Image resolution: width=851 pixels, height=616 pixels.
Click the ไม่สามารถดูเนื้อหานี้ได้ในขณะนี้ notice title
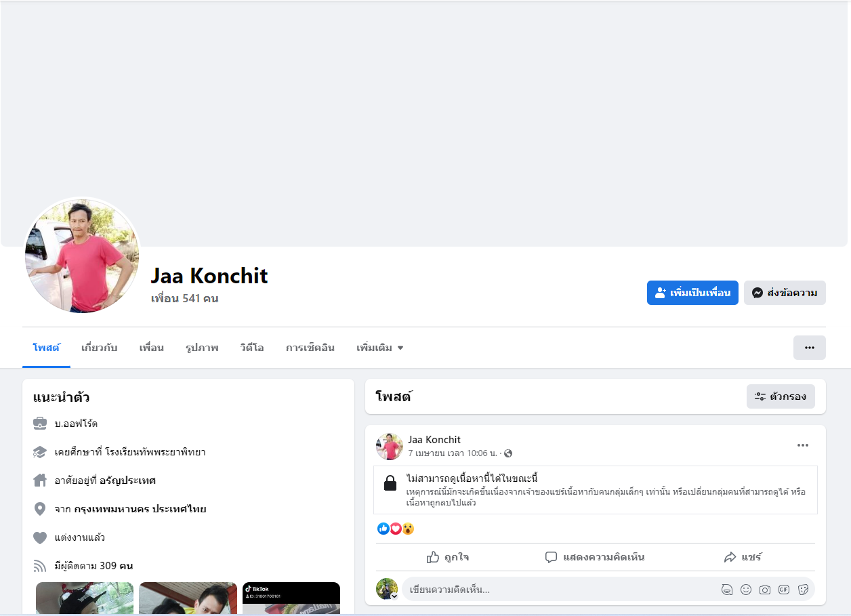pos(472,478)
